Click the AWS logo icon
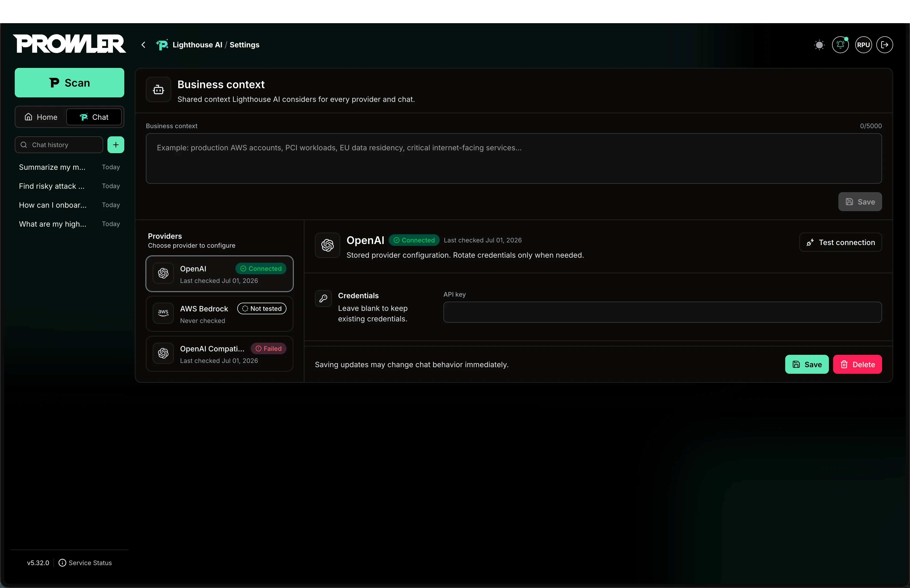The image size is (910, 588). 163,313
